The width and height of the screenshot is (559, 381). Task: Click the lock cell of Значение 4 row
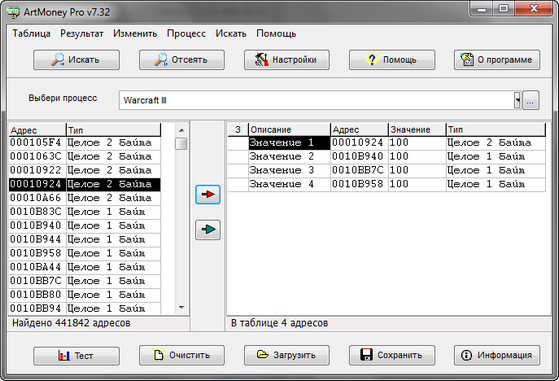pyautogui.click(x=238, y=184)
